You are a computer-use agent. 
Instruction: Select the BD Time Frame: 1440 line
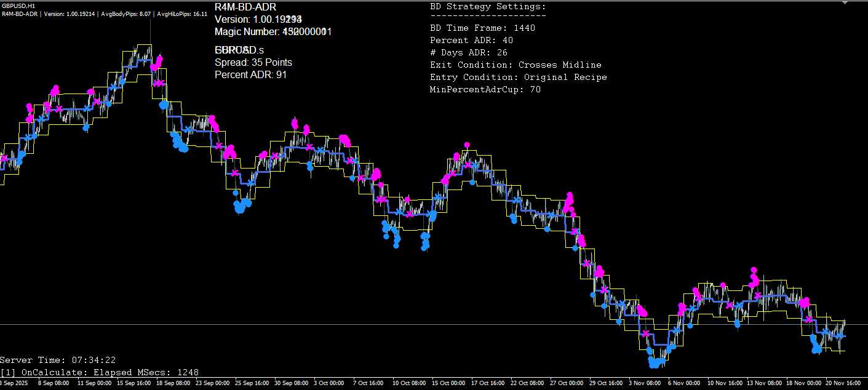(x=482, y=28)
